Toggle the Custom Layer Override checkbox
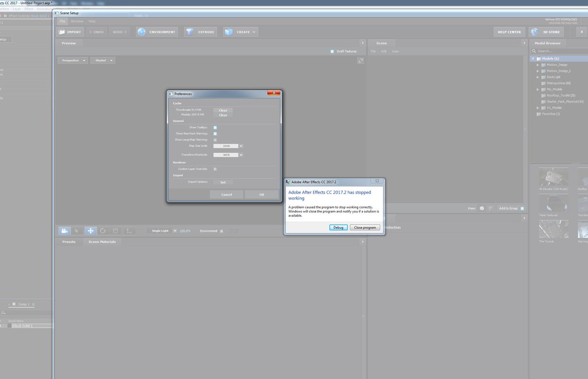 point(215,169)
